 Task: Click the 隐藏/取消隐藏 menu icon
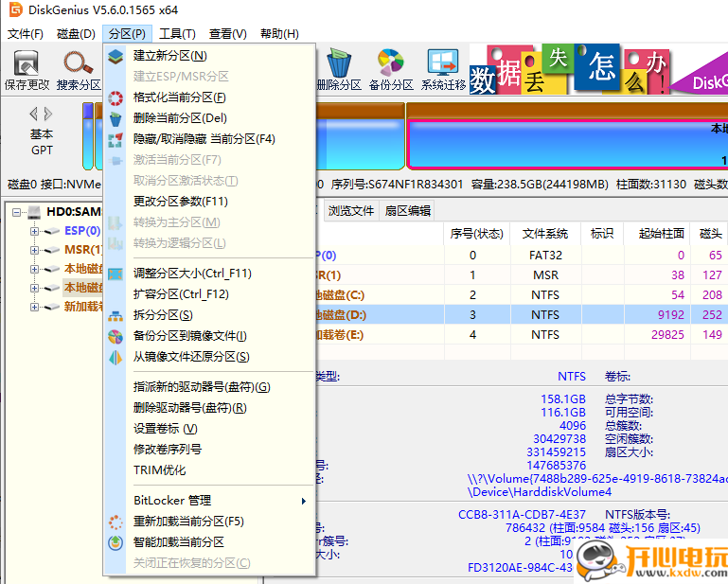click(115, 140)
